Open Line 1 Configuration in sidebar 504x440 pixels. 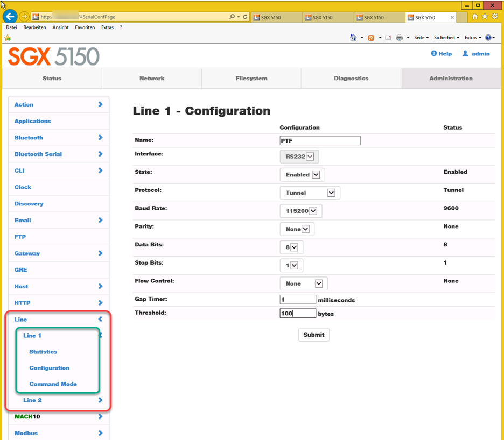(49, 368)
